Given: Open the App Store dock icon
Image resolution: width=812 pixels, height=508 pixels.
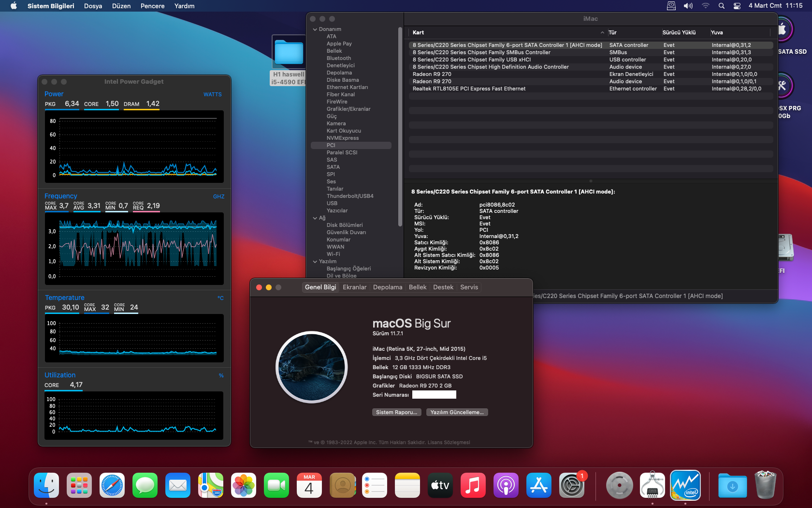Looking at the screenshot, I should click(x=538, y=485).
